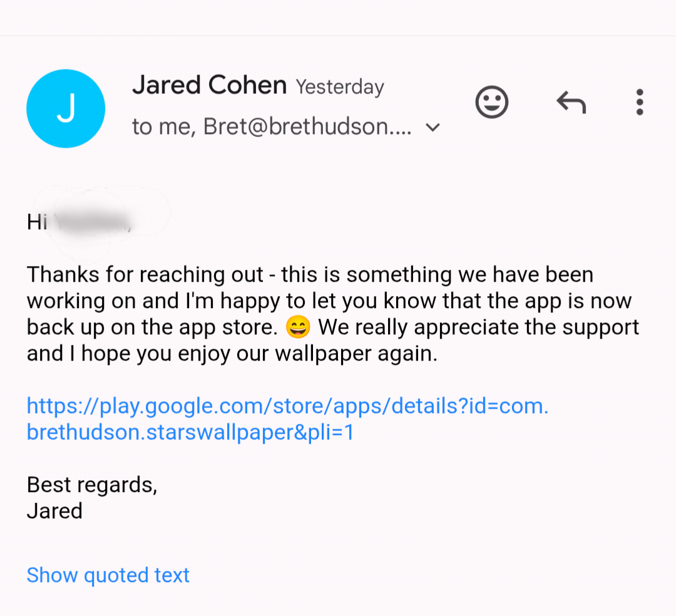
Task: Tap the sender name Jared Cohen
Action: 209,85
